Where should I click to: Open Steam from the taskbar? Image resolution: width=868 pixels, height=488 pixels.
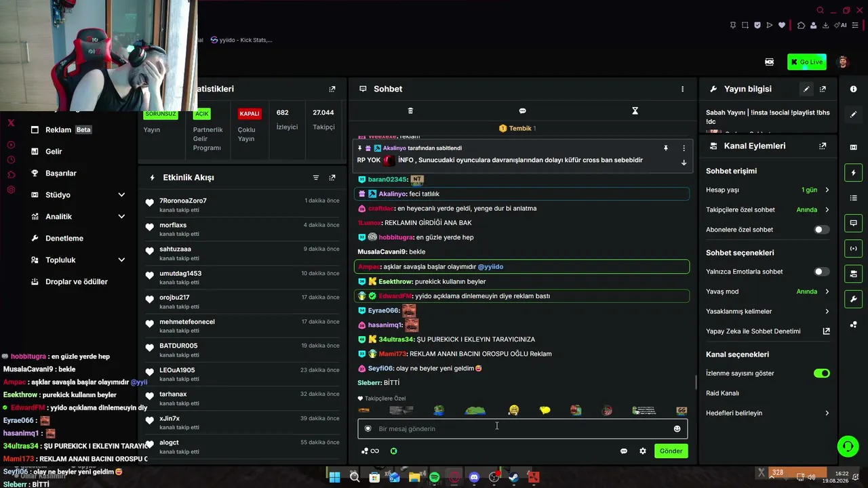coord(514,477)
